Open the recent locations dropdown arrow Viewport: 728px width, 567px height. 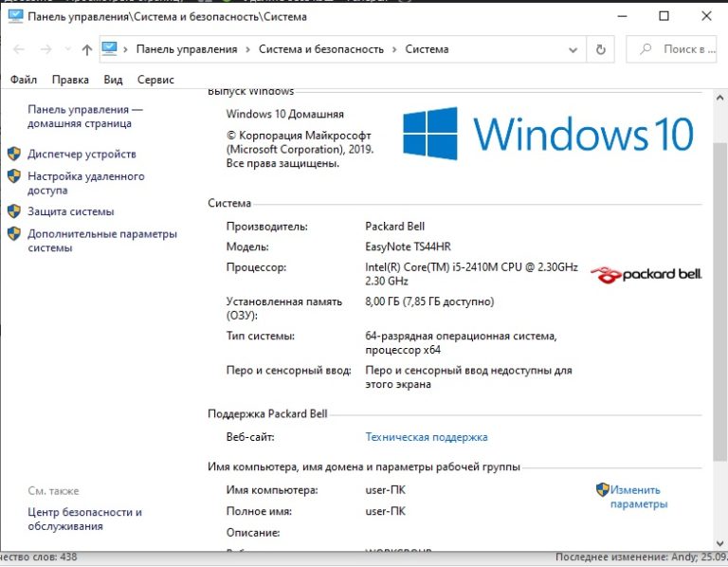[68, 49]
